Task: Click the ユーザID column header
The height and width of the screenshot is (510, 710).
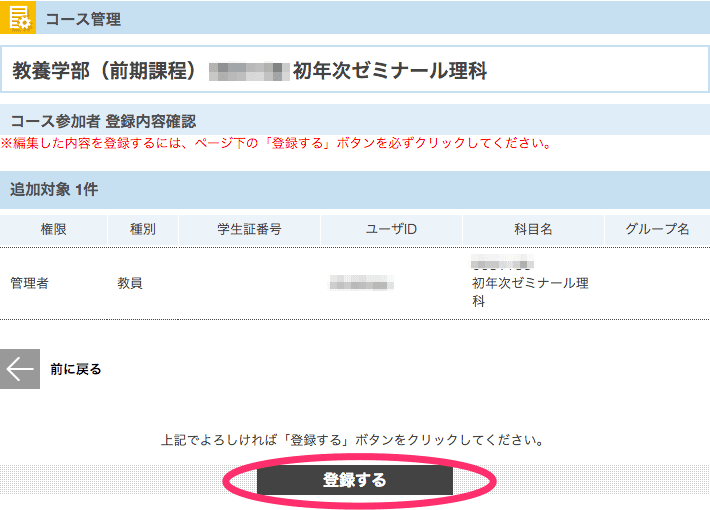Action: coord(391,229)
